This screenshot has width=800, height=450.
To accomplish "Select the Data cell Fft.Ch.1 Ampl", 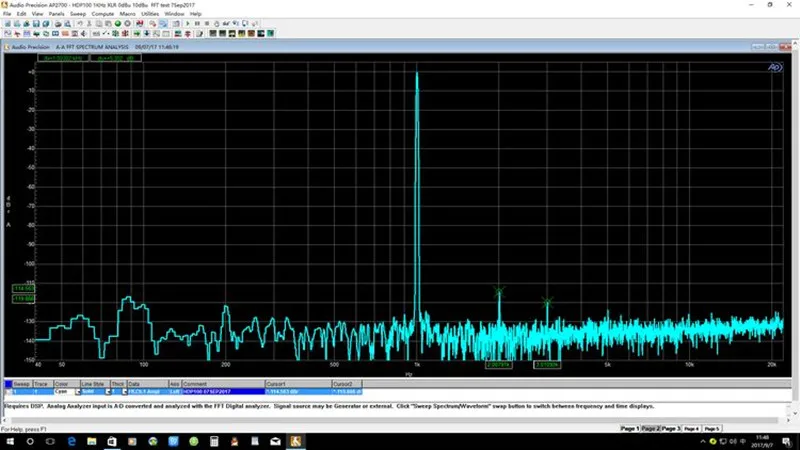I will coord(147,391).
